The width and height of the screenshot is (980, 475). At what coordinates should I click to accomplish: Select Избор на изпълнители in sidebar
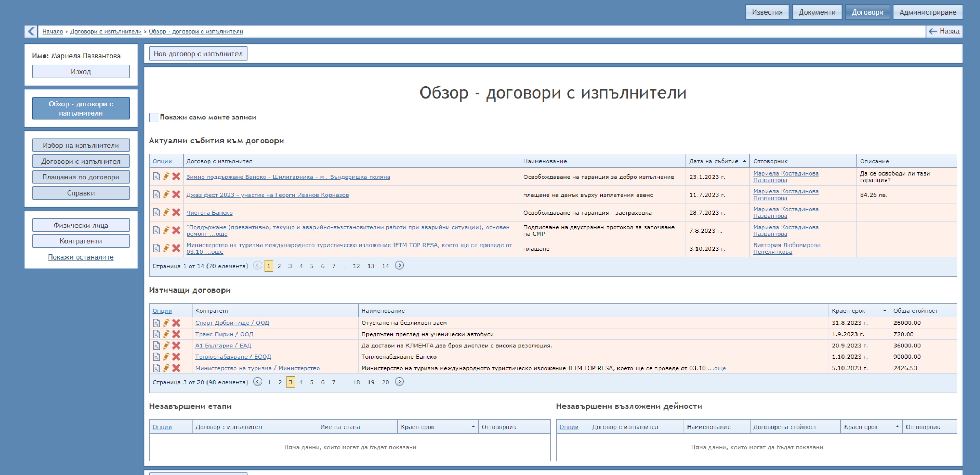(81, 145)
